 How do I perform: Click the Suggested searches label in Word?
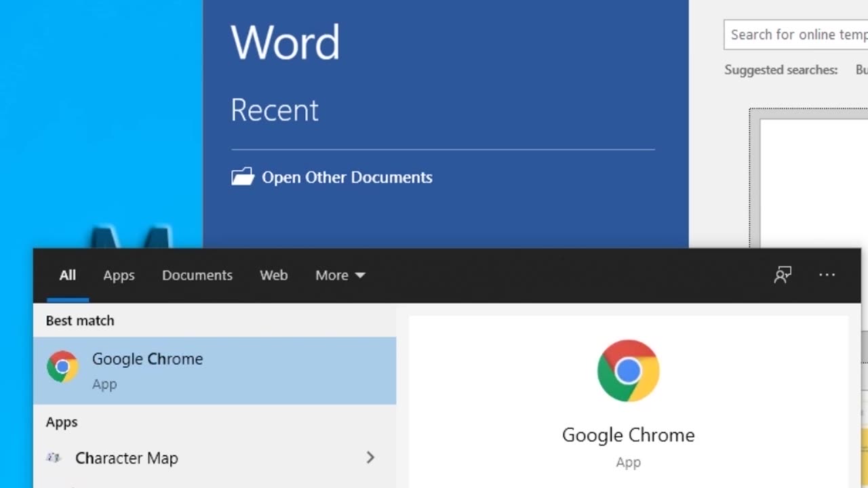coord(781,70)
